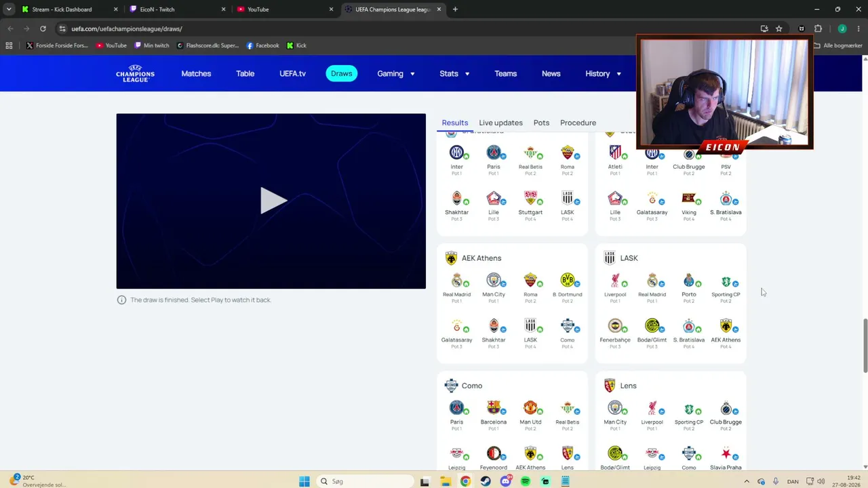The image size is (868, 488).
Task: Click the Stuttgart crest
Action: tap(530, 198)
